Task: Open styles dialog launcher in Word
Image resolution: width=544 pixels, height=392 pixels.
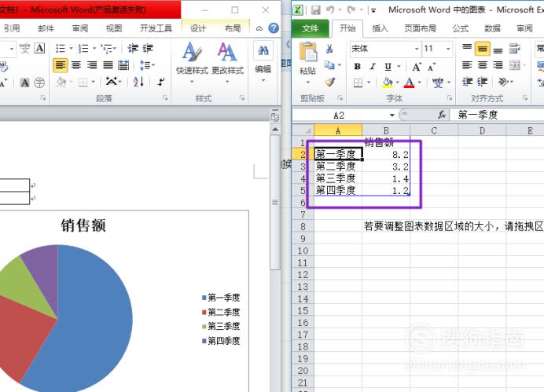Action: coord(242,98)
